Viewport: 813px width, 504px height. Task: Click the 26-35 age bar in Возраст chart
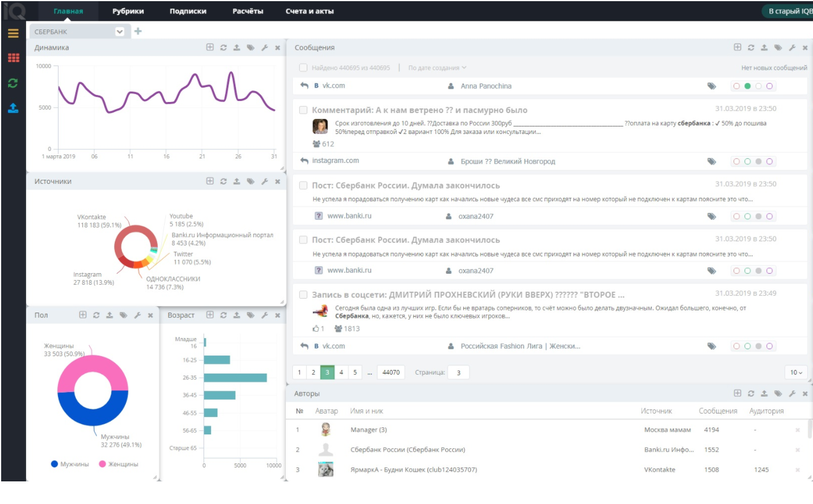click(235, 378)
